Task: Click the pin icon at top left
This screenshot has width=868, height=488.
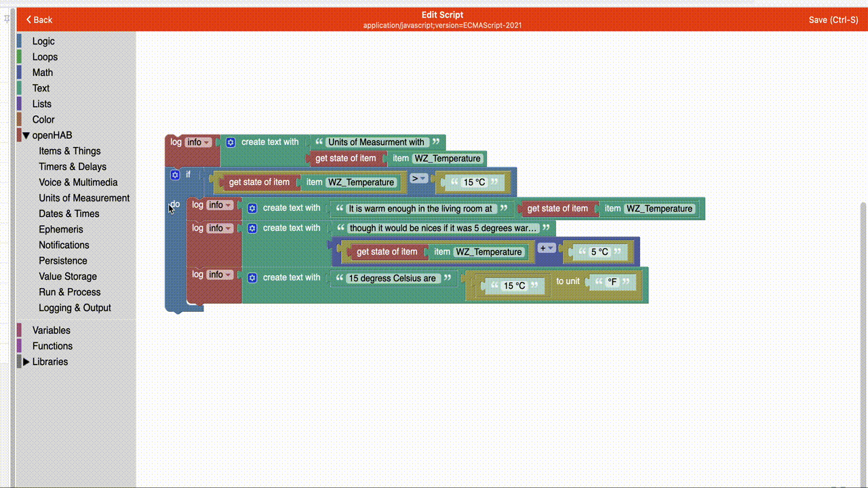Action: (x=7, y=20)
